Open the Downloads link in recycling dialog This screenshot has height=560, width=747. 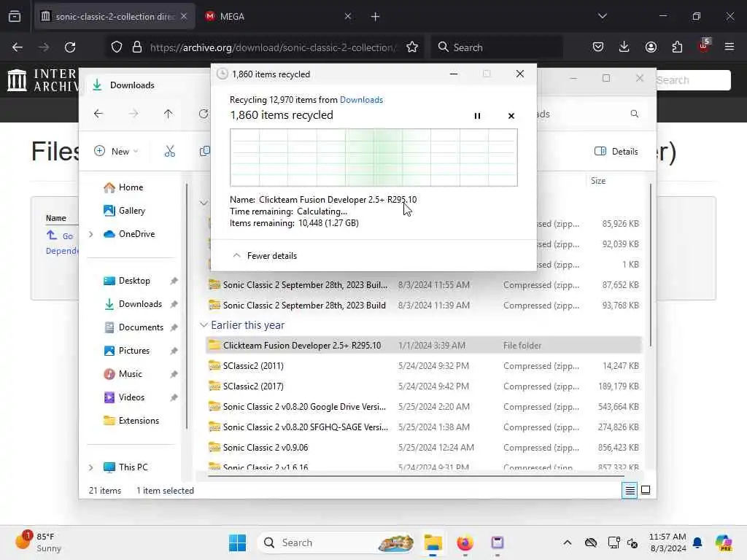coord(361,99)
